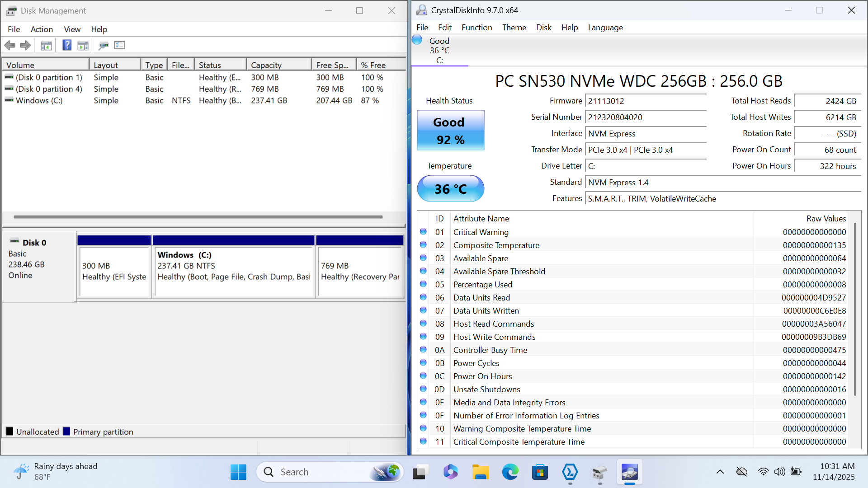868x488 pixels.
Task: Click the blue Good status circle for C:
Action: [417, 40]
